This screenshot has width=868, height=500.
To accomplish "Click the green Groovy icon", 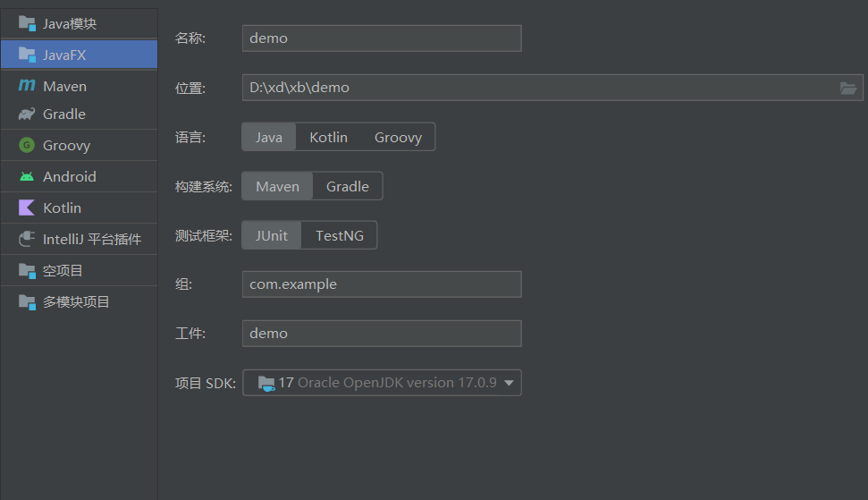I will tap(27, 145).
